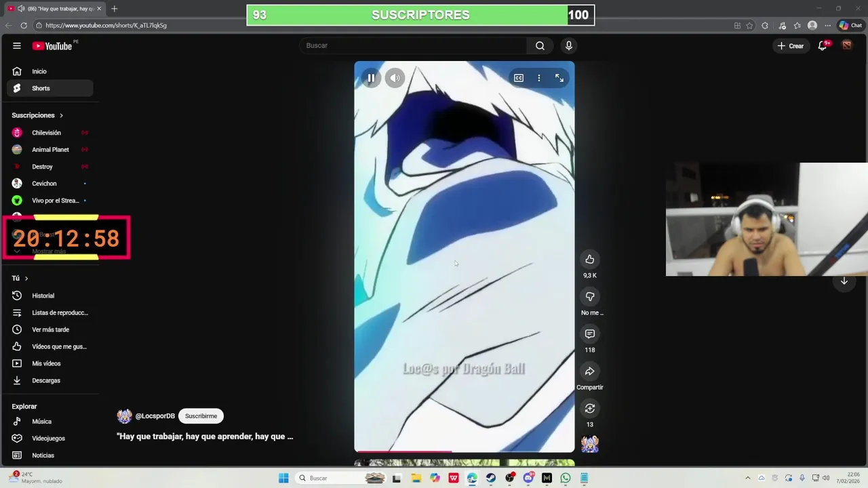The height and width of the screenshot is (488, 868).
Task: Start voice search with the microphone
Action: (568, 45)
